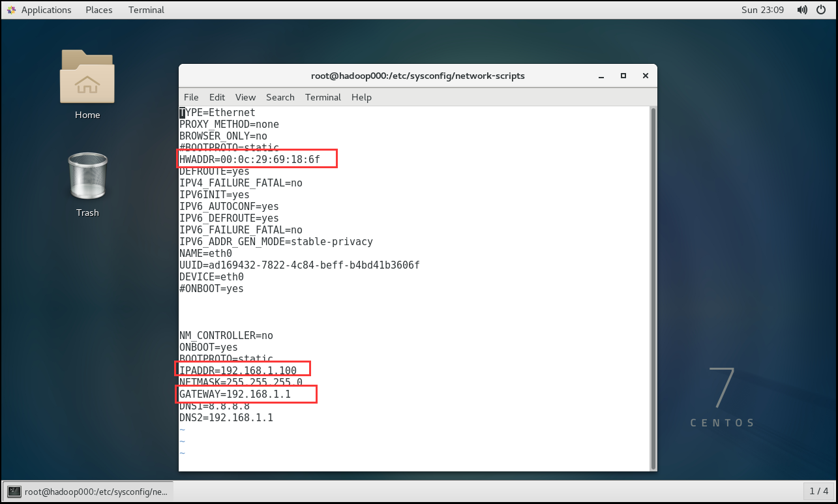
Task: Click the GATEWAY=192.168.1.1 line
Action: (235, 394)
